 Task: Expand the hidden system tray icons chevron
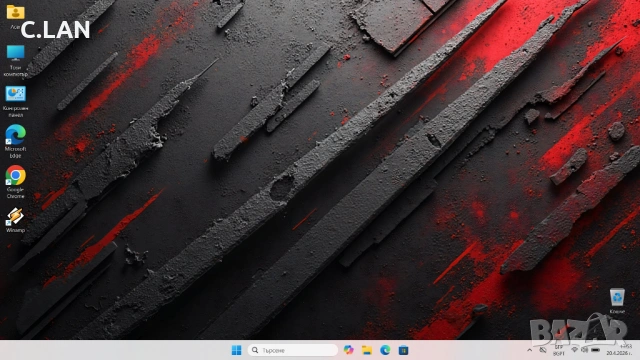(x=529, y=350)
